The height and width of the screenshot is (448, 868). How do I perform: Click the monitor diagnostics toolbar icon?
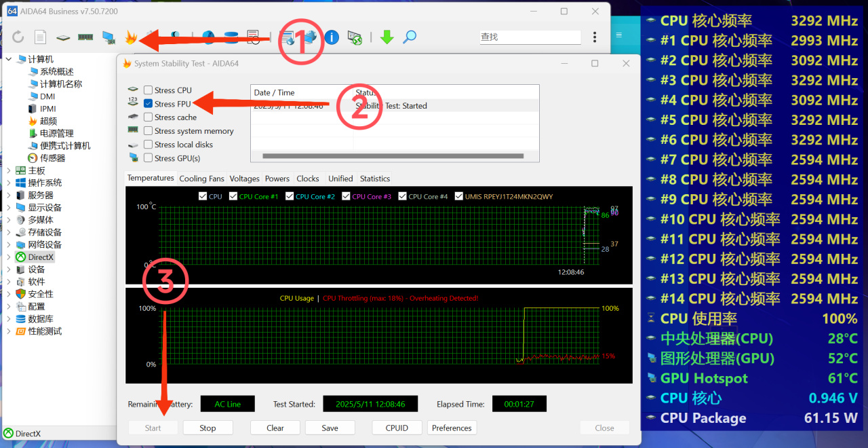pyautogui.click(x=108, y=37)
